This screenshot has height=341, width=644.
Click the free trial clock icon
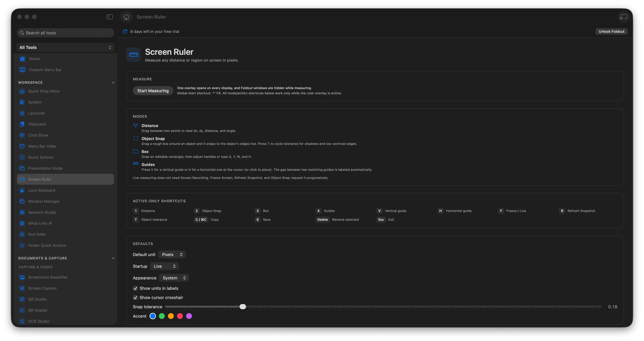[125, 32]
